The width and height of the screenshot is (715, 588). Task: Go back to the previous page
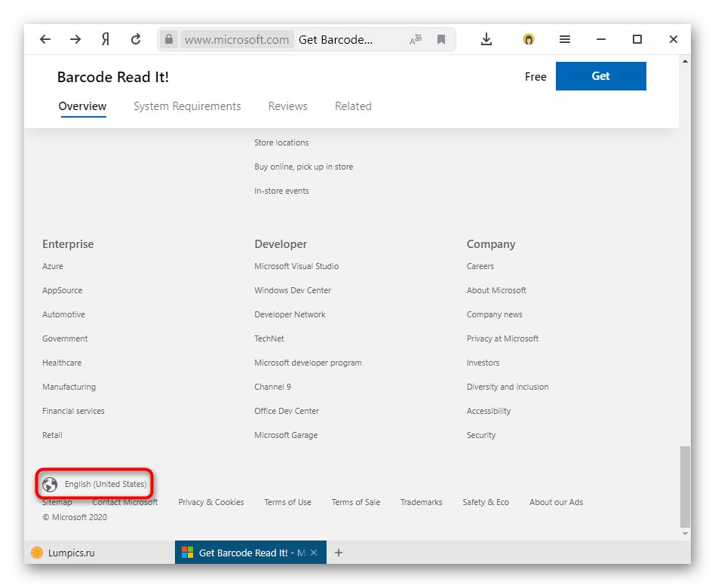coord(44,38)
